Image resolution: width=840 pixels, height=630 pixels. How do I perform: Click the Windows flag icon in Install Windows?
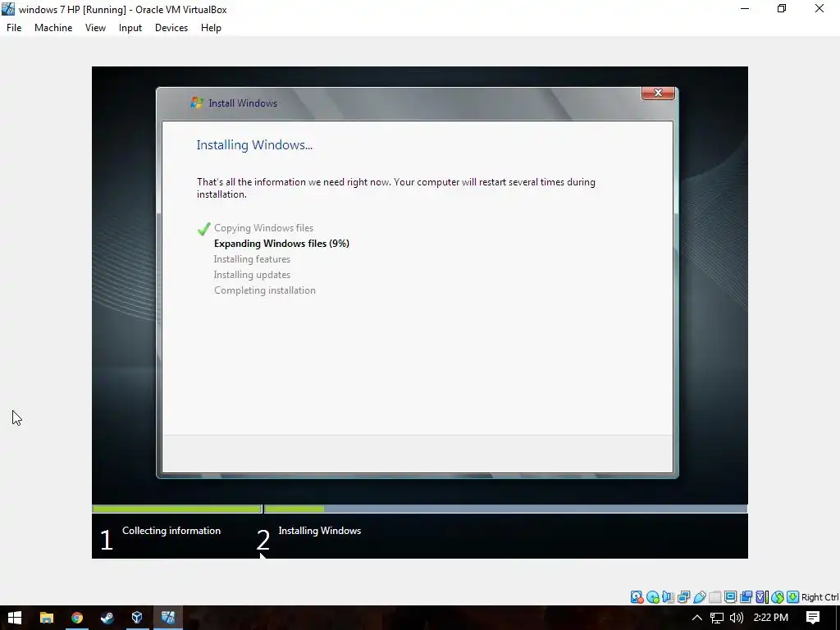click(197, 103)
